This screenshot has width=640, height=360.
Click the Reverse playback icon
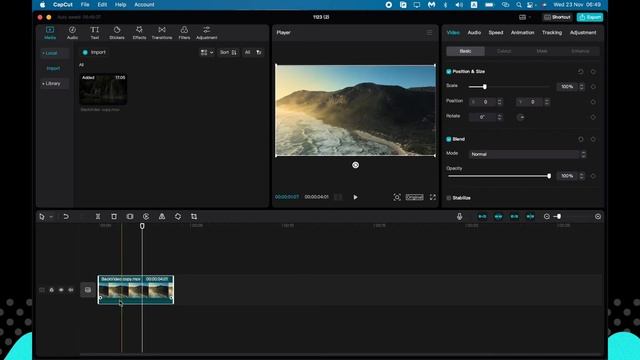(x=146, y=216)
